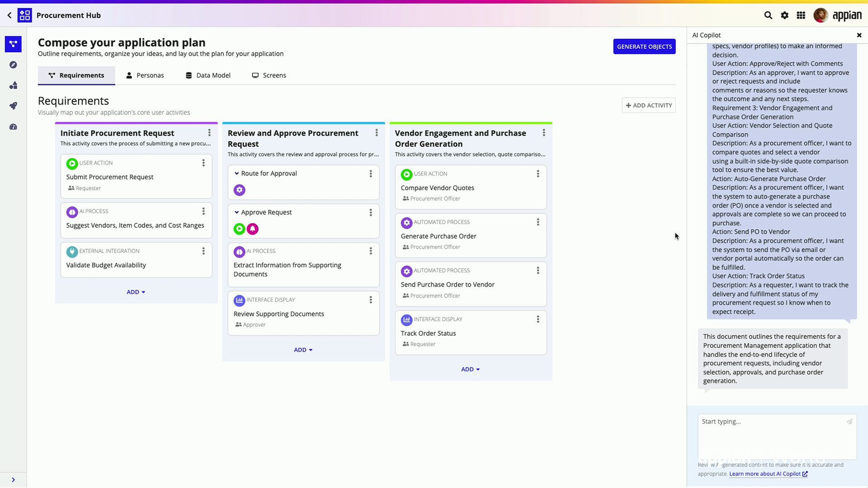
Task: Open options menu for Submit Procurement Request
Action: tap(203, 163)
